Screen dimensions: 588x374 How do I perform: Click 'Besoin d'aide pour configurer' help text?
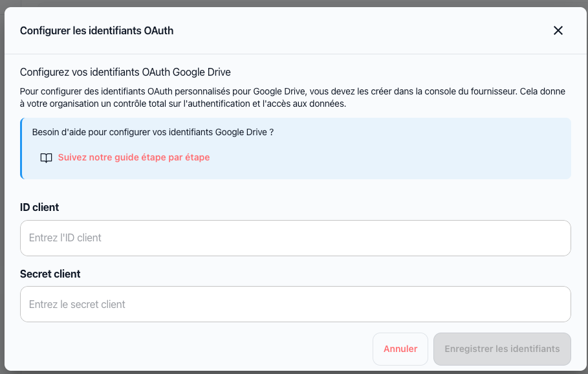tap(153, 132)
